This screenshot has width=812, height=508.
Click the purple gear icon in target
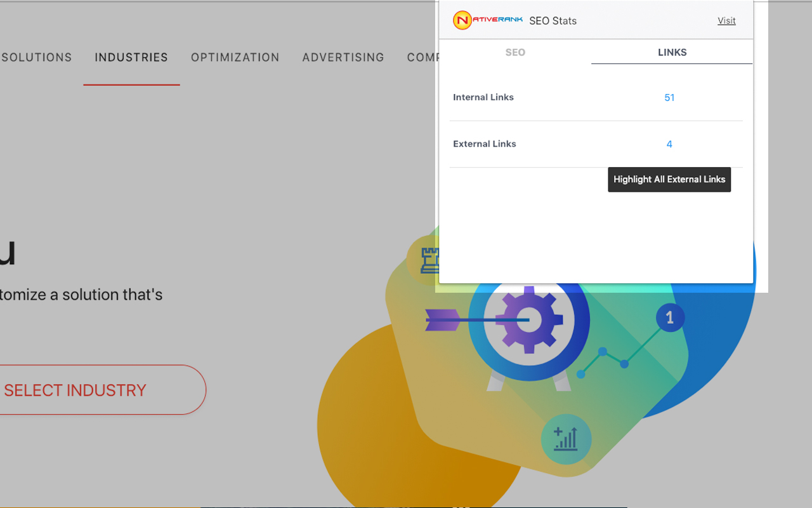[x=528, y=320]
